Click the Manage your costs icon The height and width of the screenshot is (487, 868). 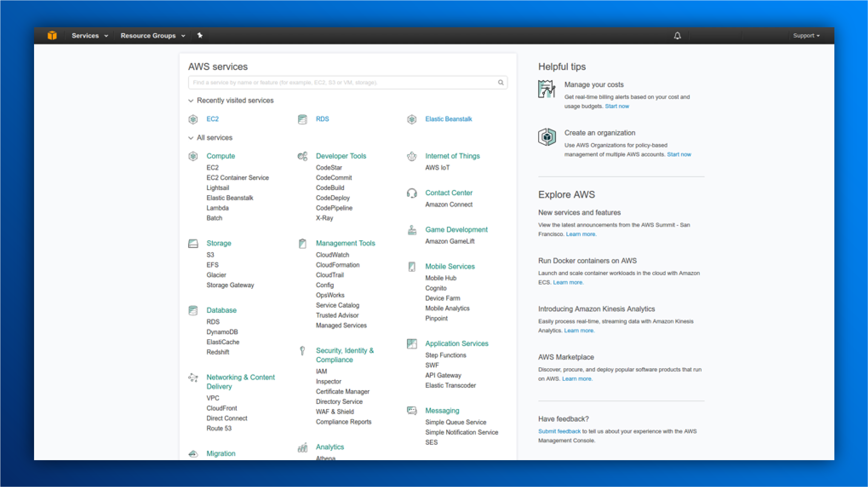pyautogui.click(x=547, y=89)
